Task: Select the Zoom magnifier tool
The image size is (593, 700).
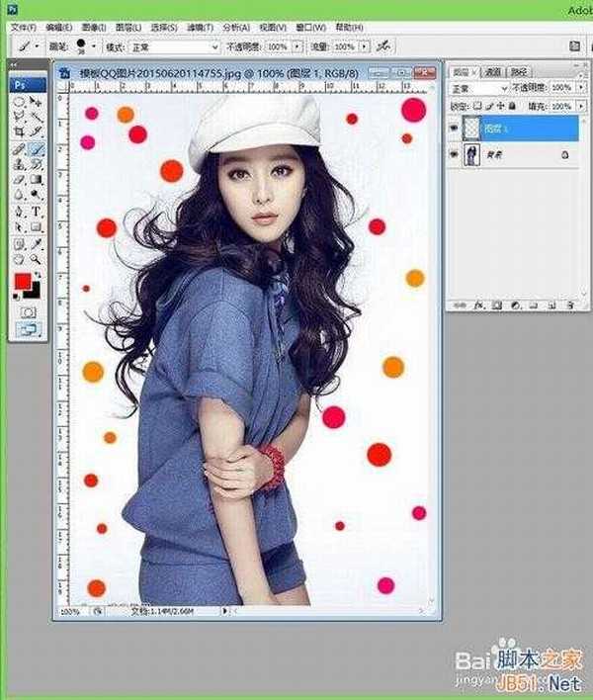Action: point(37,258)
